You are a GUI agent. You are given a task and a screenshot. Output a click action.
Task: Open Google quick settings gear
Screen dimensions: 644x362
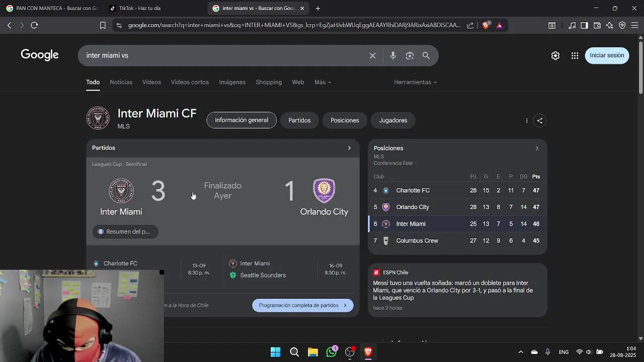pos(555,56)
